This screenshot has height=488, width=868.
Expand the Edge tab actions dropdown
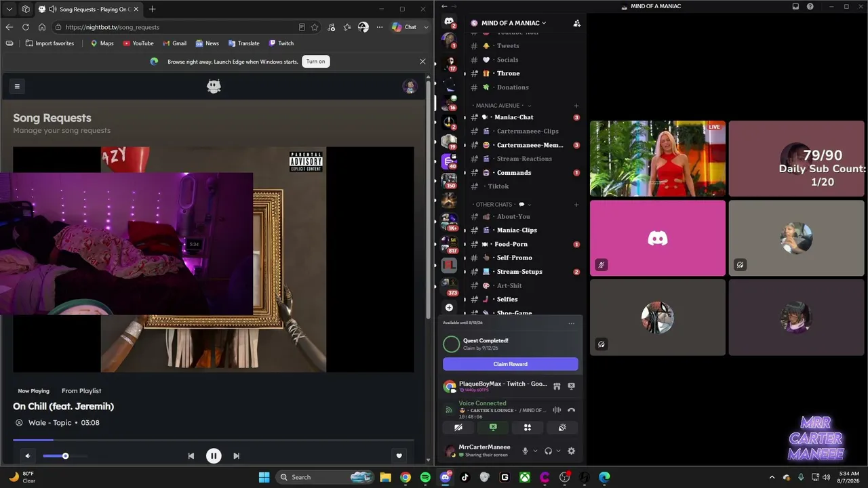tap(9, 9)
